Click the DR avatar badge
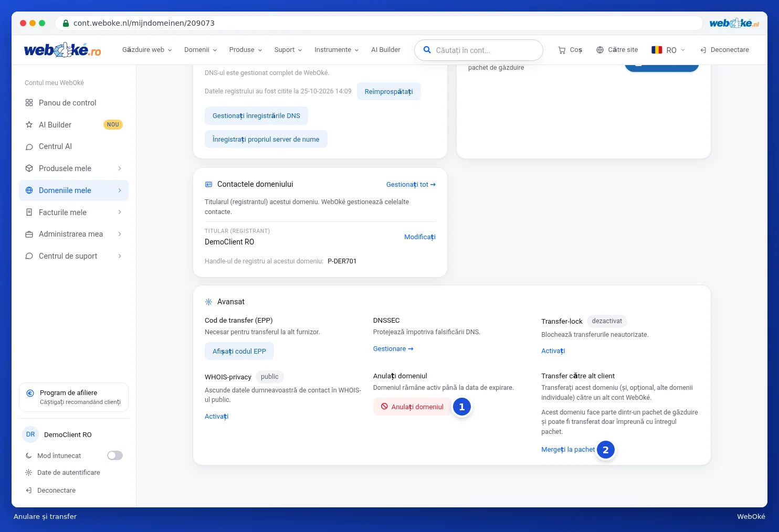 click(x=30, y=434)
